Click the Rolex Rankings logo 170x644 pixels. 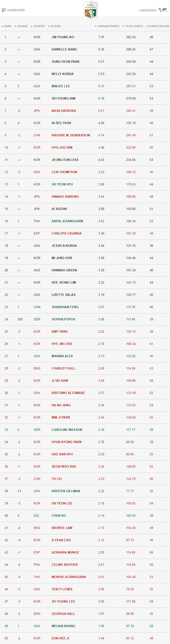coord(90,10)
